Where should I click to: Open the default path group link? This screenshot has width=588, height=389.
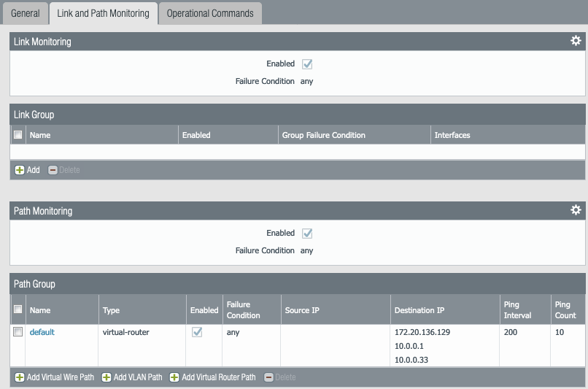tap(42, 332)
